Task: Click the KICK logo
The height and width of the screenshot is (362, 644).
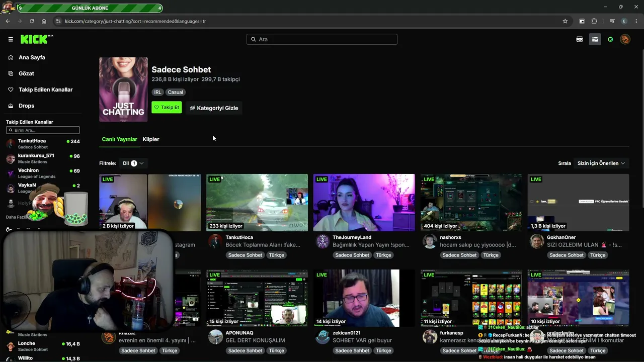Action: click(x=37, y=39)
